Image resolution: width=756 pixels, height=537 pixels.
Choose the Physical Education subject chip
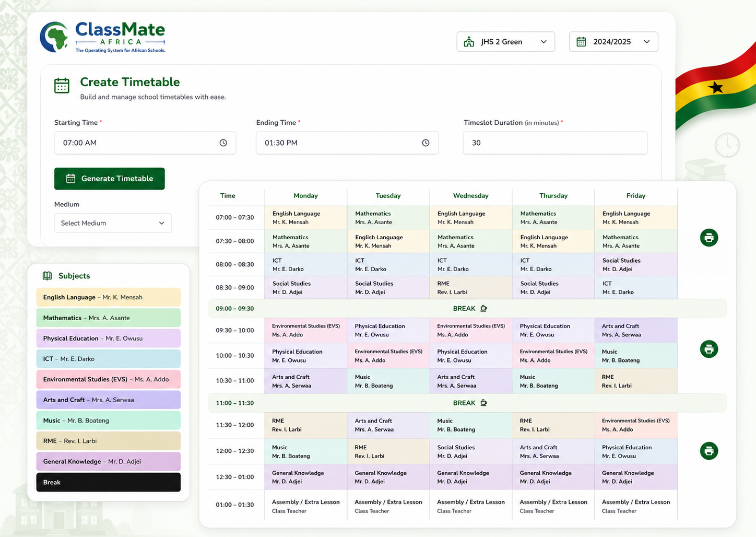[109, 338]
